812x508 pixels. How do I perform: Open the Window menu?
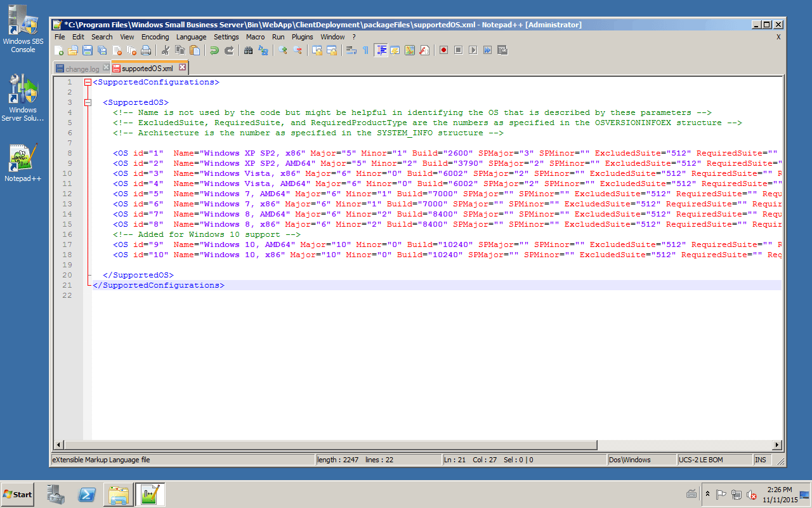coord(332,37)
